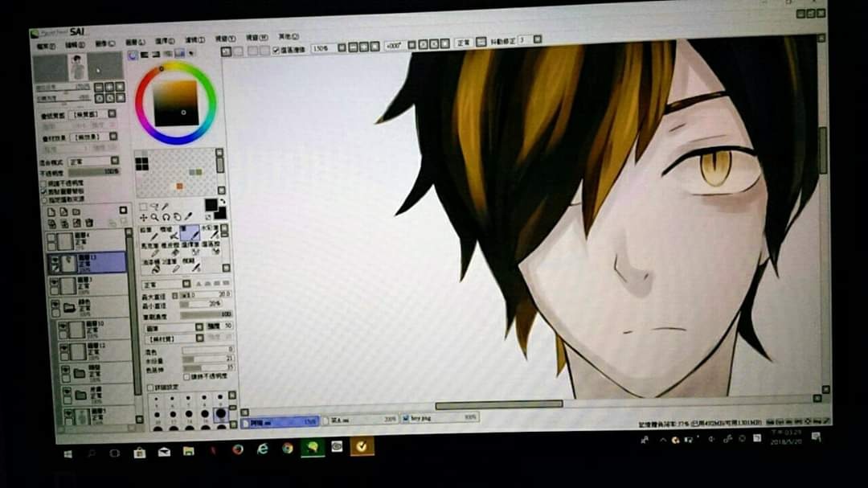The image size is (868, 488).
Task: Toggle the Selection Source (指定選取來源) checkbox
Action: point(44,199)
